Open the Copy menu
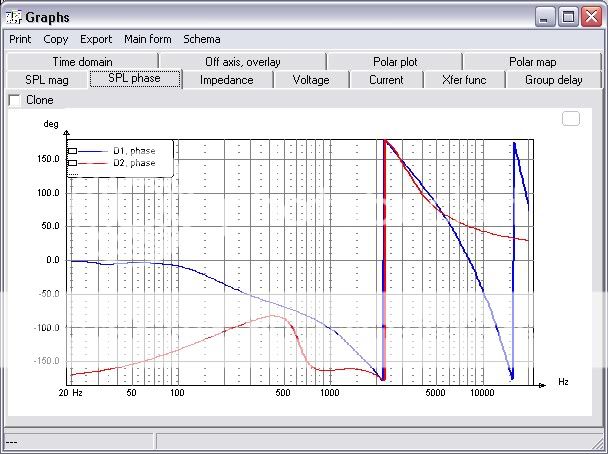608x454 pixels. [56, 40]
